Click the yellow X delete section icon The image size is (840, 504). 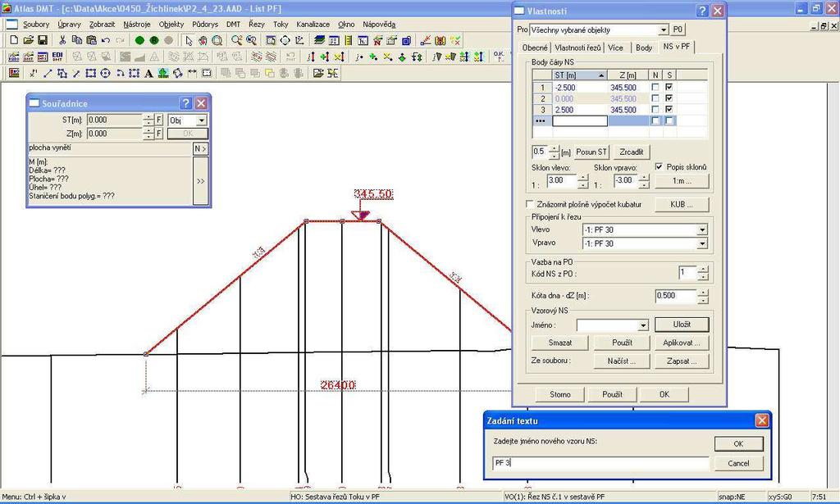pyautogui.click(x=339, y=57)
